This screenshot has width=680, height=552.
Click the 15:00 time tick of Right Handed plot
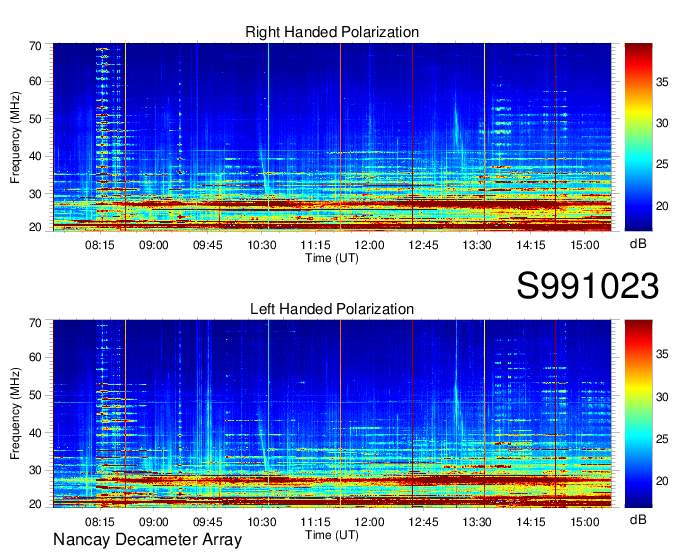(585, 245)
